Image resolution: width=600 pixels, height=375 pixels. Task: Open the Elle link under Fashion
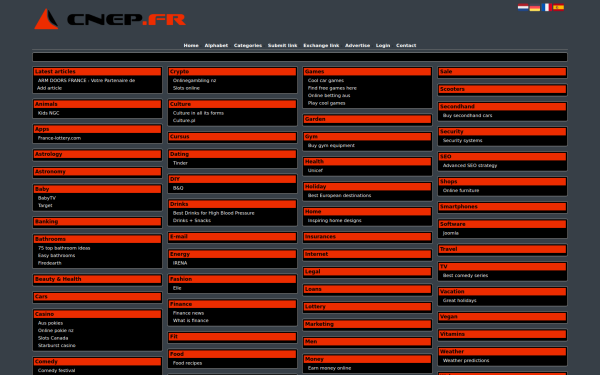pos(177,288)
